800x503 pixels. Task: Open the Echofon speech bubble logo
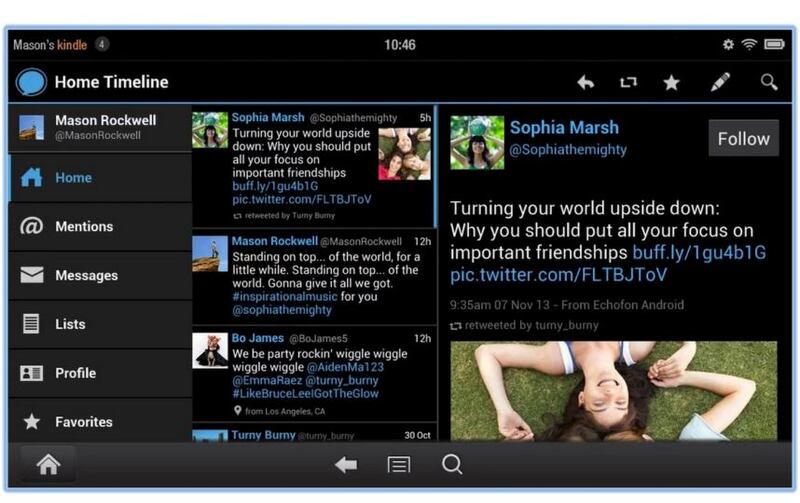pos(31,82)
